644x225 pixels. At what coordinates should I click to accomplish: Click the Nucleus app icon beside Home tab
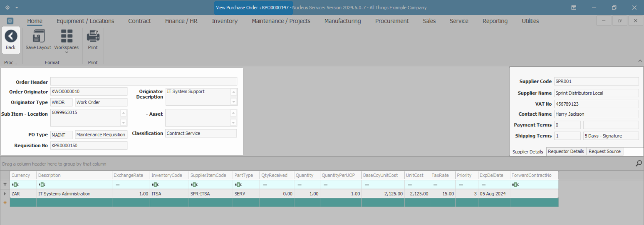pos(10,21)
